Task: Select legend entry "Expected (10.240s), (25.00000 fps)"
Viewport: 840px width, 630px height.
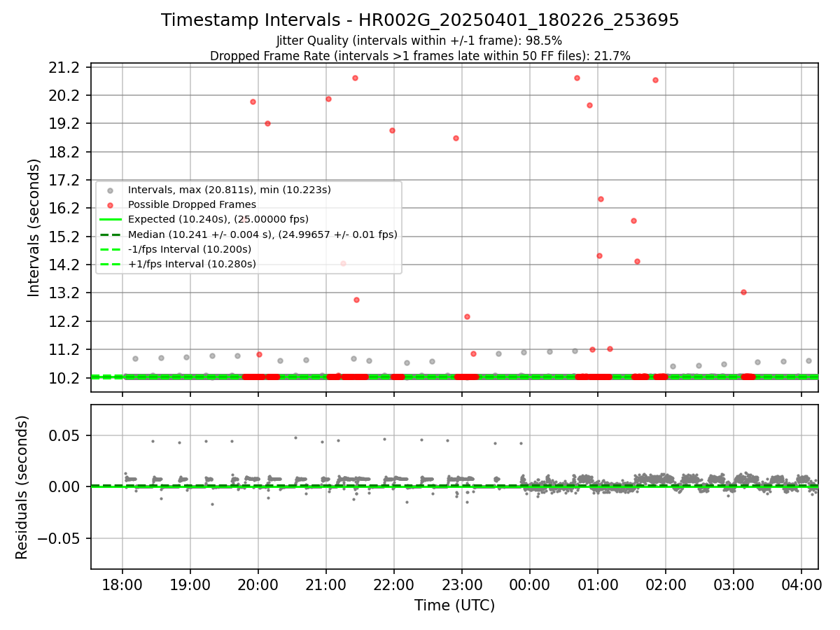Action: point(218,219)
